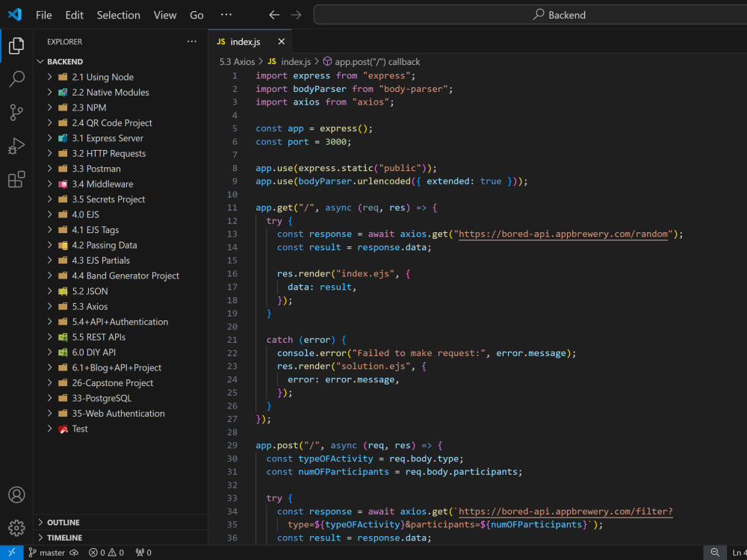Click line number 21 in gutter

tap(232, 340)
